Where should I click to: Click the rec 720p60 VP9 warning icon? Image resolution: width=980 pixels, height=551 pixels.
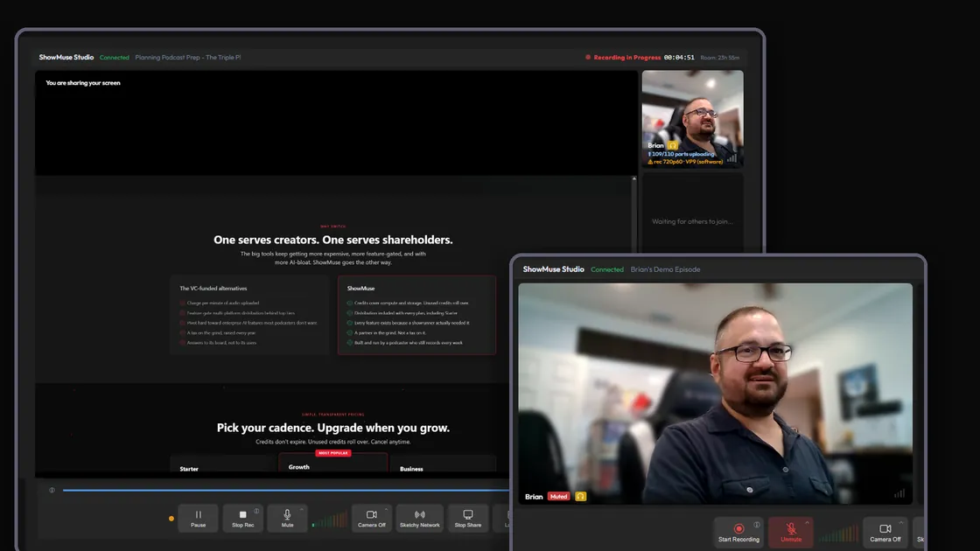point(650,162)
